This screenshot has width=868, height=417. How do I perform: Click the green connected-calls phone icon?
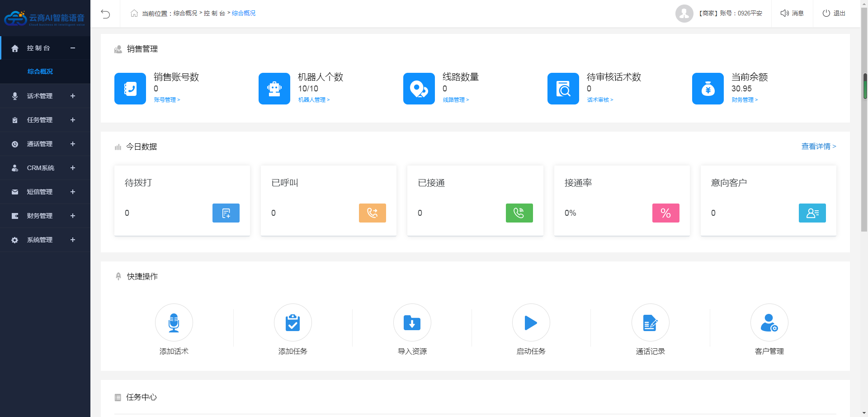coord(519,213)
